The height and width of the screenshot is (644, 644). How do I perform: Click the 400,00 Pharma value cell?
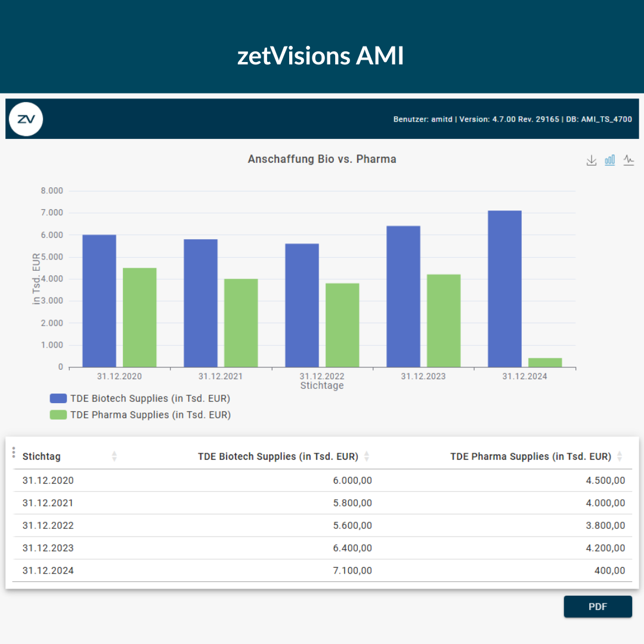click(611, 571)
